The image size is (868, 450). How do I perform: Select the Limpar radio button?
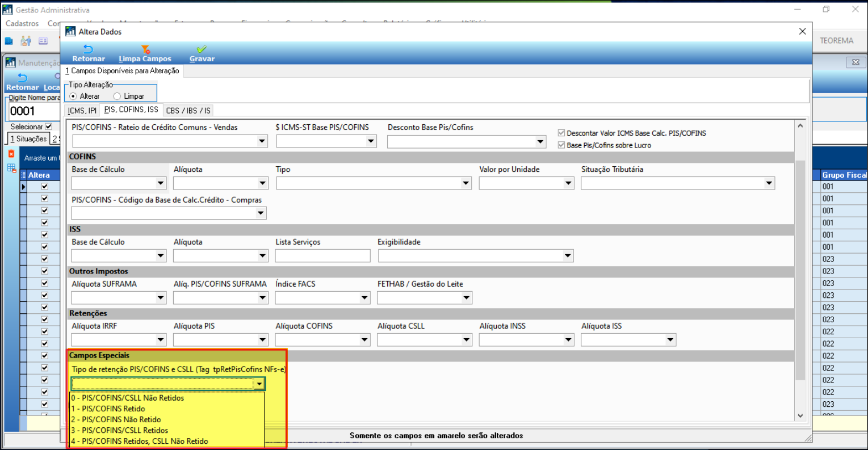(117, 96)
